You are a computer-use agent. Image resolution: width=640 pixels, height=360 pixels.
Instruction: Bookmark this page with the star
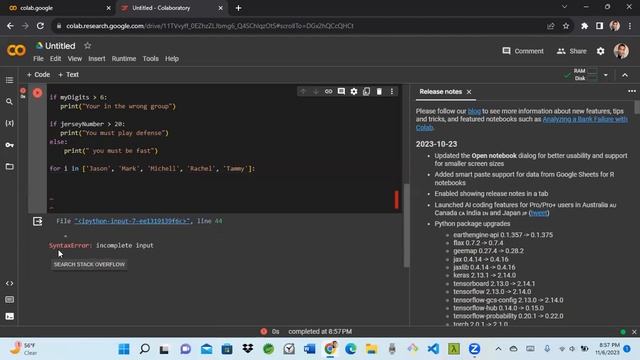[566, 26]
